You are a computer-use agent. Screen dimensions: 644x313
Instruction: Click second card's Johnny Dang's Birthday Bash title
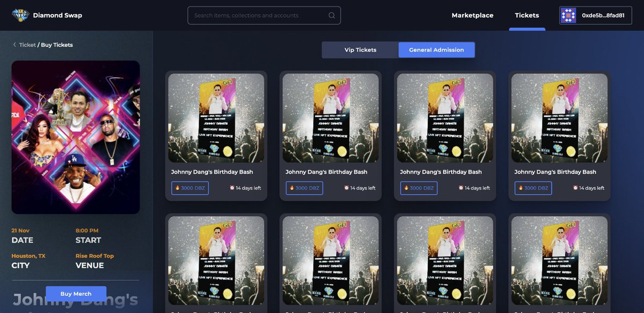pyautogui.click(x=326, y=172)
